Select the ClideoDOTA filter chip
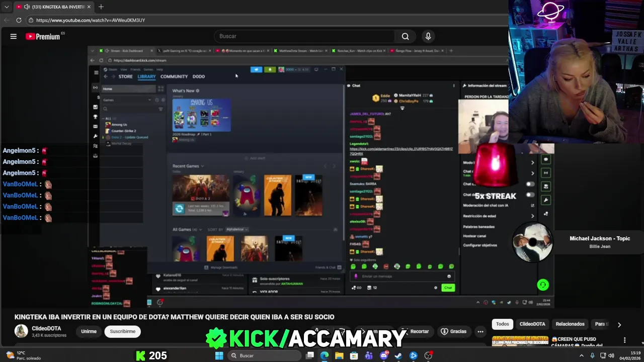 click(x=532, y=324)
